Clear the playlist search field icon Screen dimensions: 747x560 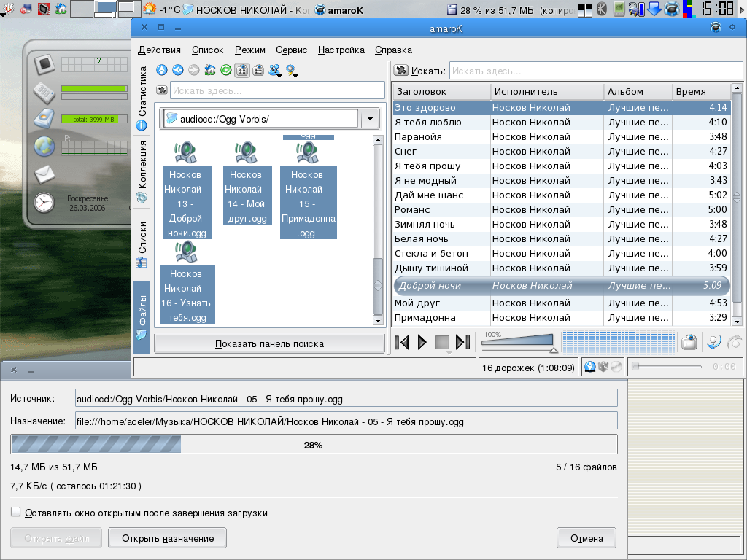pyautogui.click(x=400, y=71)
